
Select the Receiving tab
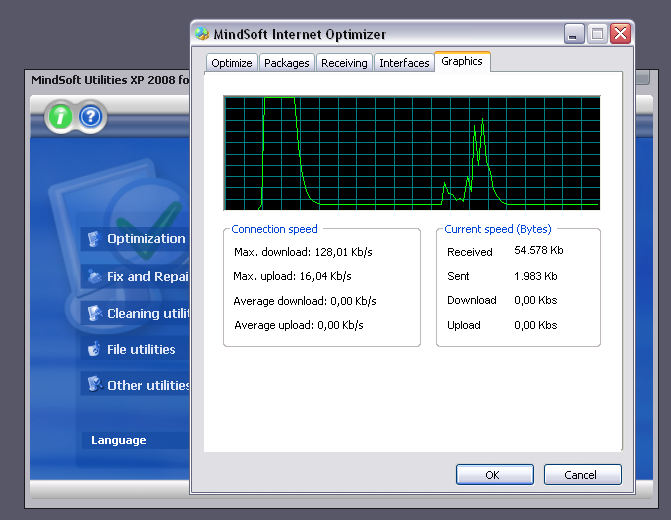click(x=344, y=63)
